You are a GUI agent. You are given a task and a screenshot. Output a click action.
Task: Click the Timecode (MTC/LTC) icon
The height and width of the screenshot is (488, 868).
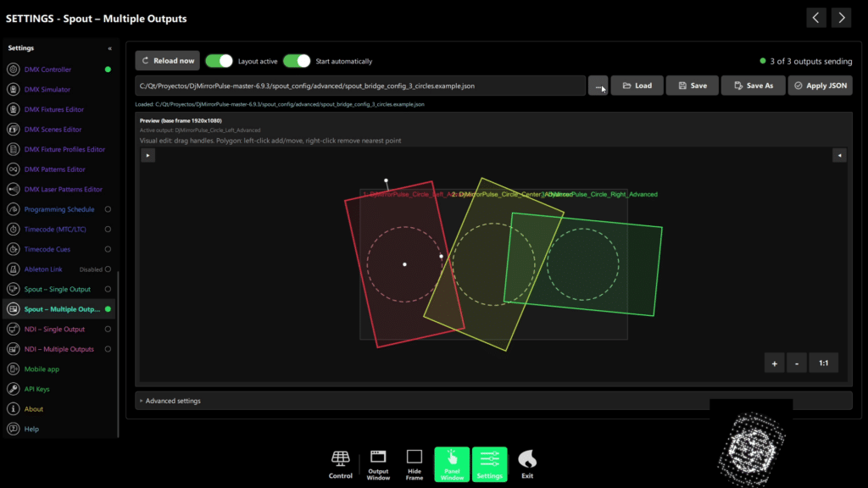click(14, 229)
